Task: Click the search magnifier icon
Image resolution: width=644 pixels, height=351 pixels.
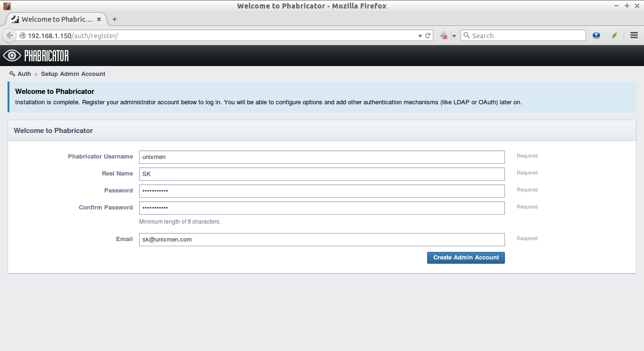Action: [467, 35]
